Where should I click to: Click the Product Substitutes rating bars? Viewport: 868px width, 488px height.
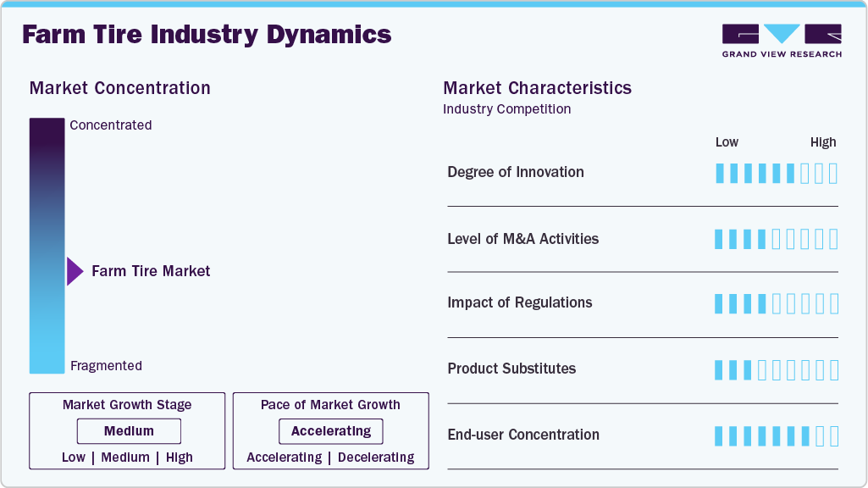click(x=776, y=369)
